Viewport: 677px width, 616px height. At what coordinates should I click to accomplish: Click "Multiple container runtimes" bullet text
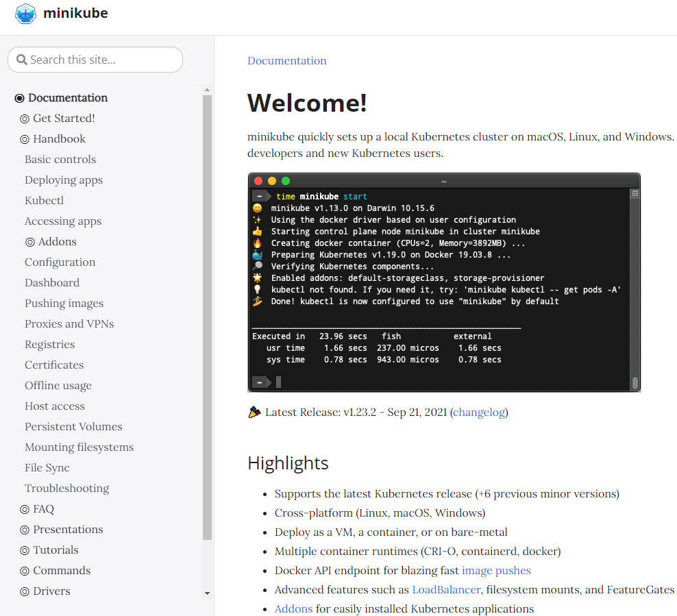tap(346, 552)
